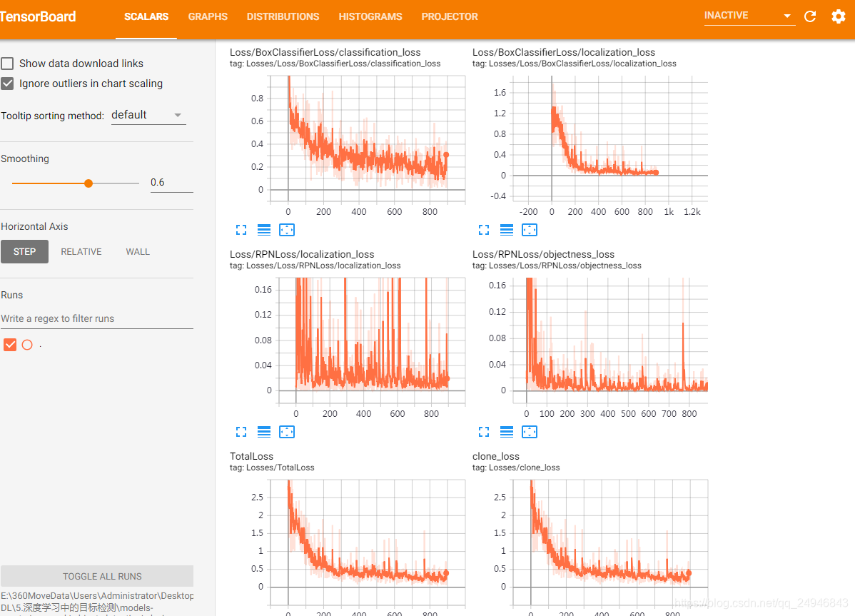Screen dimensions: 855x616
Task: Open the PROJECTOR tab
Action: click(450, 17)
